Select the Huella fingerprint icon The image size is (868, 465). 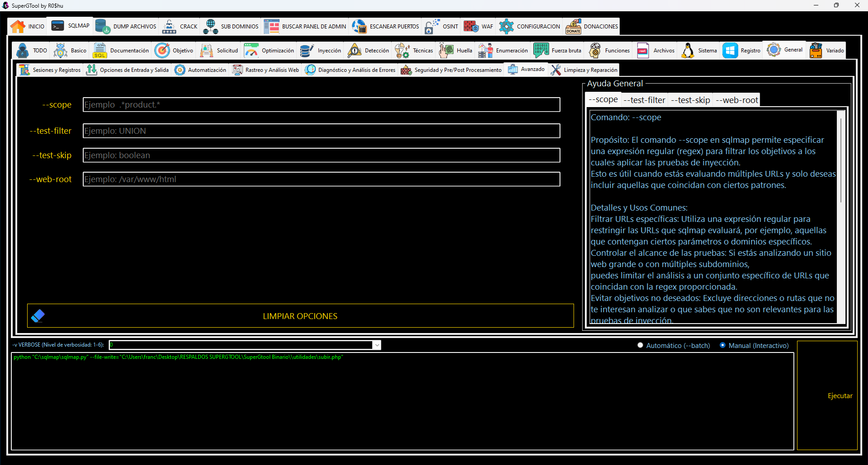[x=446, y=51]
